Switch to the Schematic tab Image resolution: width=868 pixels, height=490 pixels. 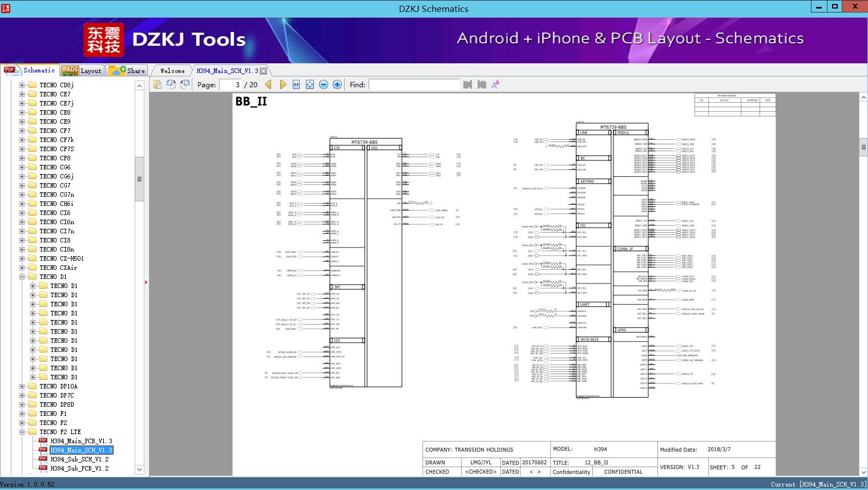[29, 70]
